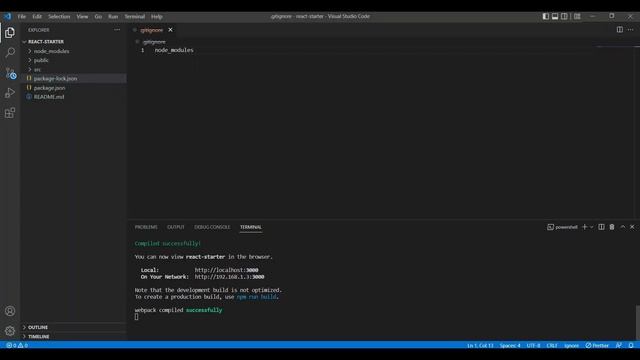Toggle the bottom panel visibility

(x=555, y=16)
